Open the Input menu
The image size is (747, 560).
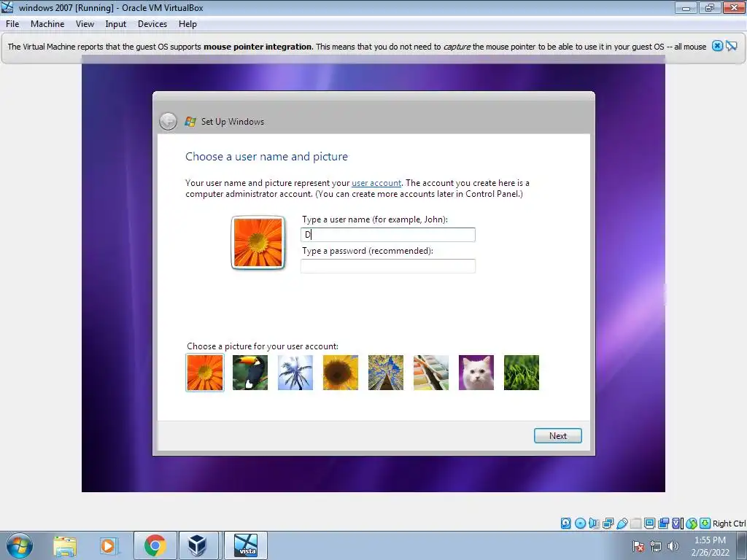pyautogui.click(x=116, y=24)
